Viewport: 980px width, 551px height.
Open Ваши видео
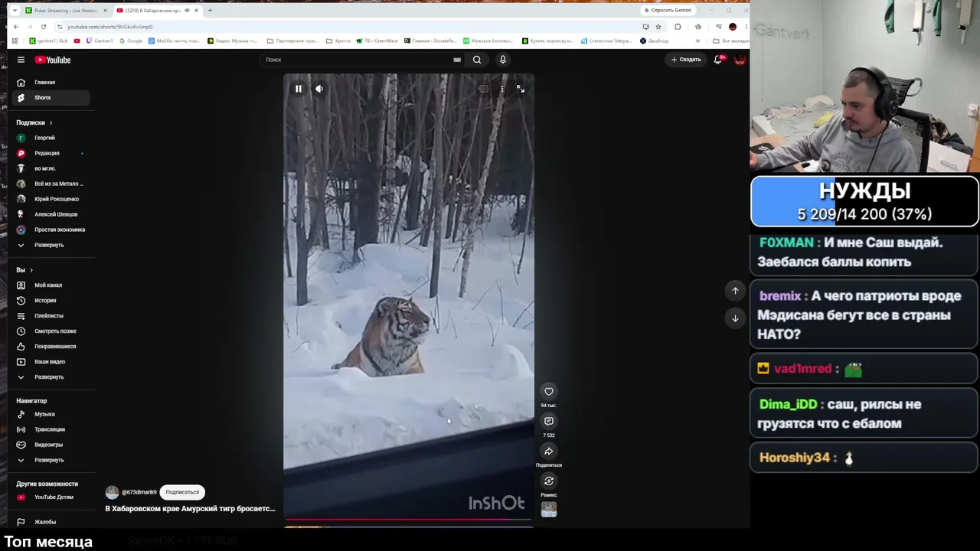coord(51,362)
